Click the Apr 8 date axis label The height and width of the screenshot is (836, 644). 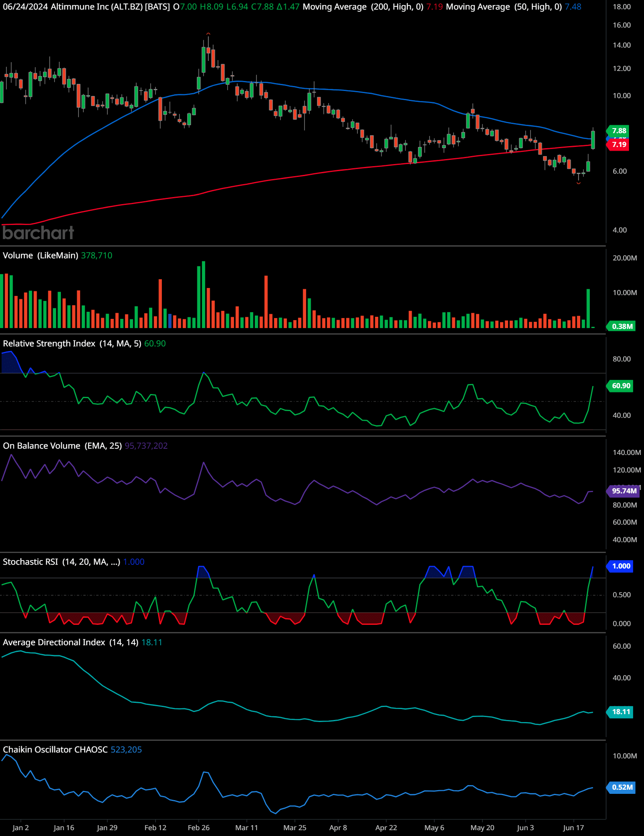pos(338,828)
